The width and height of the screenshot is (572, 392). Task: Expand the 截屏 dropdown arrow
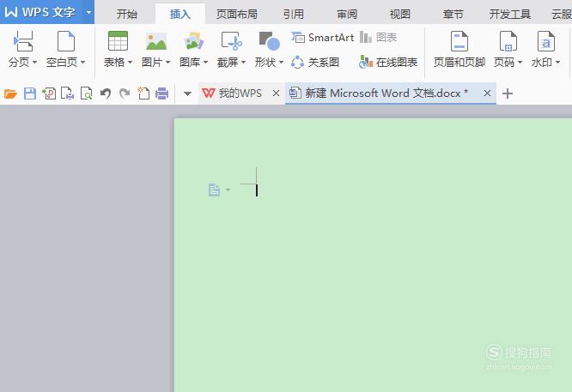coord(243,63)
